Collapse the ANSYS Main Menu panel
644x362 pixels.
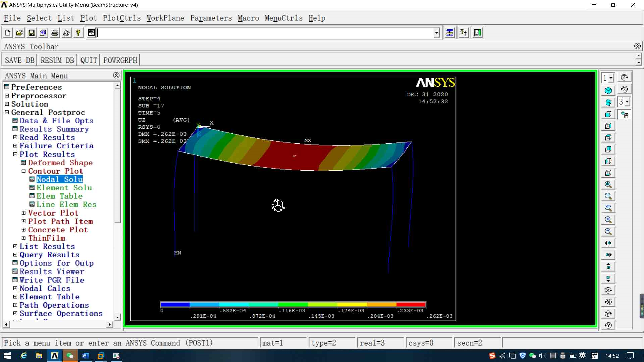tap(116, 75)
